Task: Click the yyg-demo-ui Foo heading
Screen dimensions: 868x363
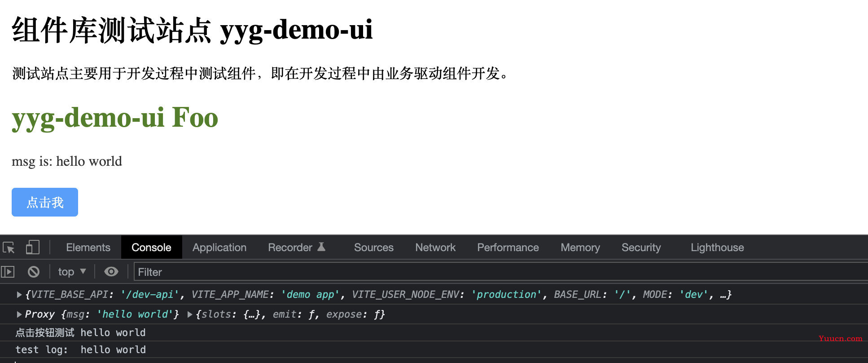Action: coord(115,118)
